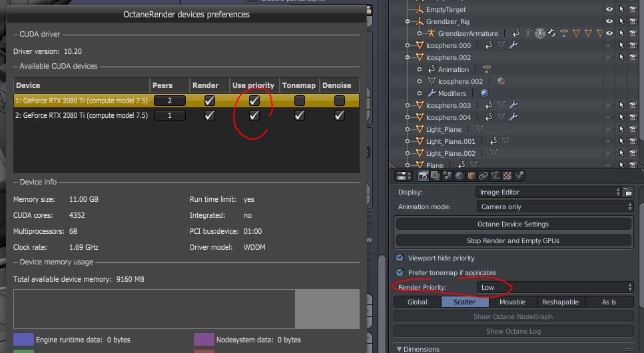Click the wrench modifier icon on Icosphere.004 row

click(513, 117)
